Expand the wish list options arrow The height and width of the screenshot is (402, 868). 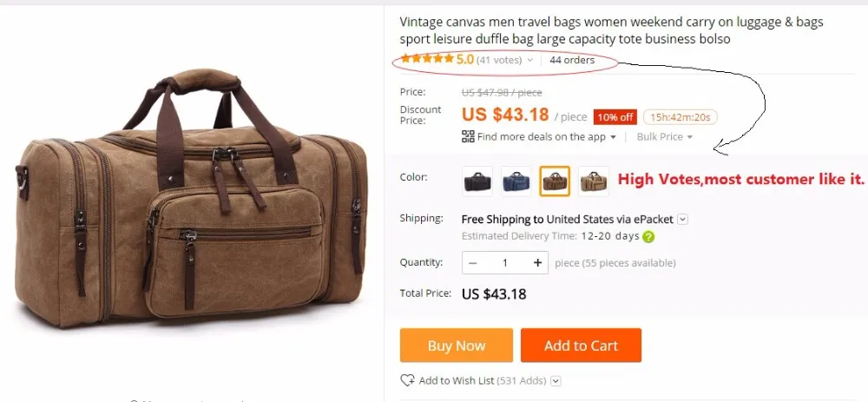(556, 381)
